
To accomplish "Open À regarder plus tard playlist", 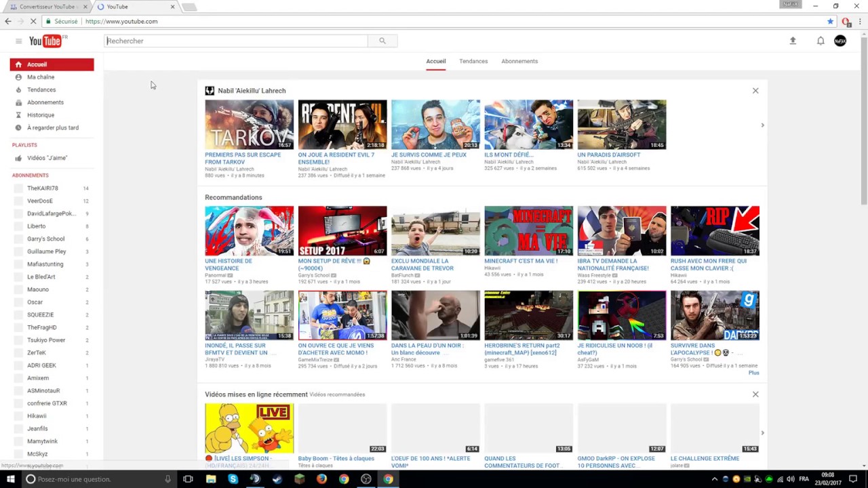I will pos(52,127).
